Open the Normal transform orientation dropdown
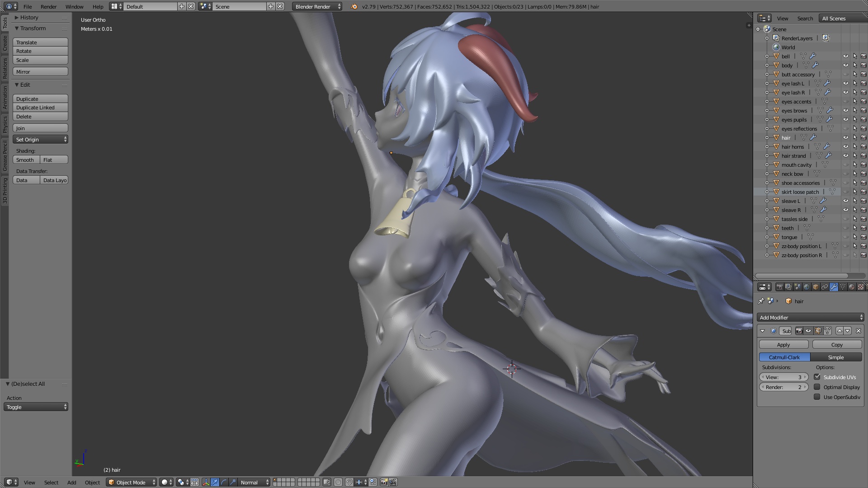This screenshot has height=488, width=868. pyautogui.click(x=254, y=482)
